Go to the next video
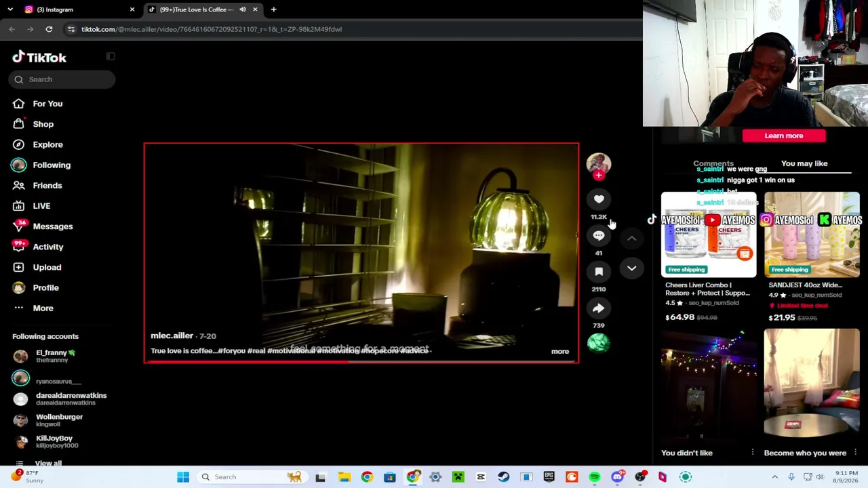The image size is (868, 488). click(631, 268)
